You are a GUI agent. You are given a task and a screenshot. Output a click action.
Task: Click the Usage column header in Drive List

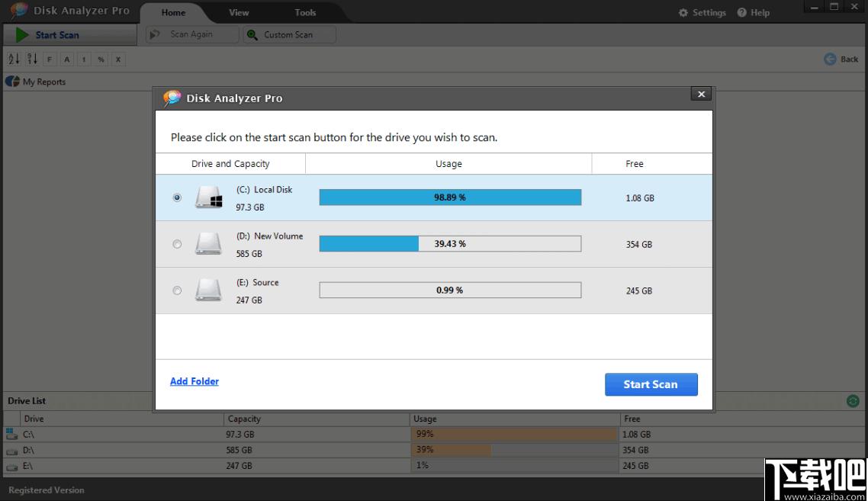[515, 419]
